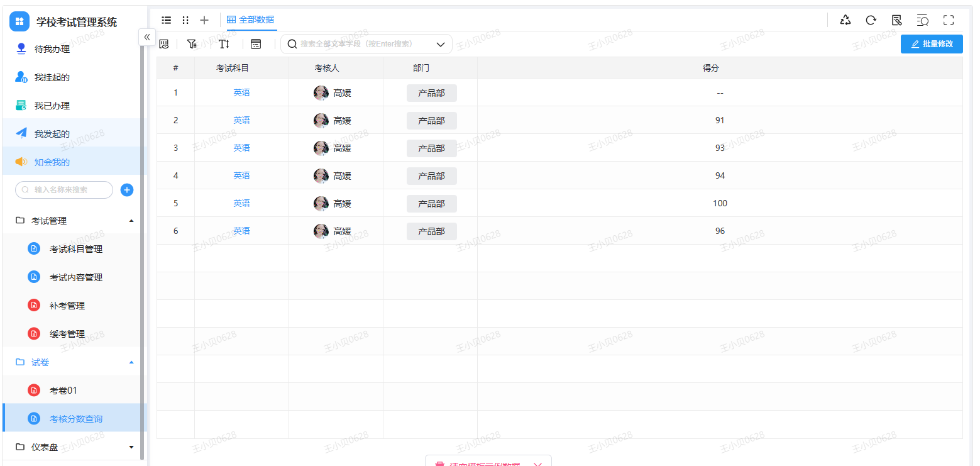Viewport: 980px width, 466px height.
Task: Open 补考管理 in the sidebar tree
Action: [67, 306]
